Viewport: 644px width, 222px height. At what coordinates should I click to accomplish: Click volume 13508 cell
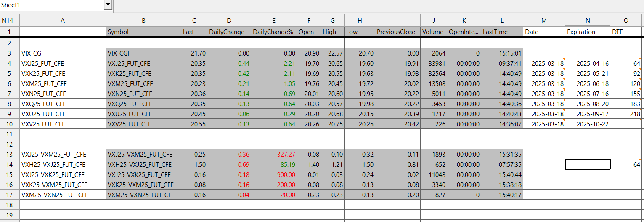[x=434, y=84]
